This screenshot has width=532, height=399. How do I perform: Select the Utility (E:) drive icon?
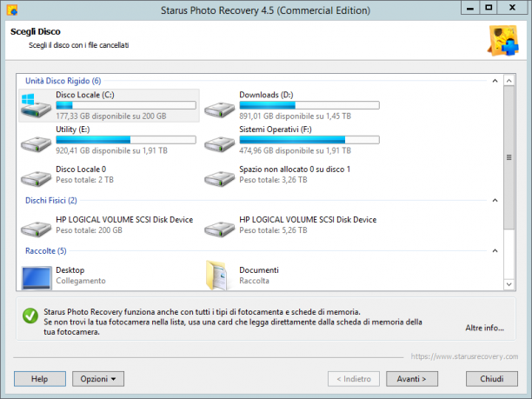(x=36, y=143)
